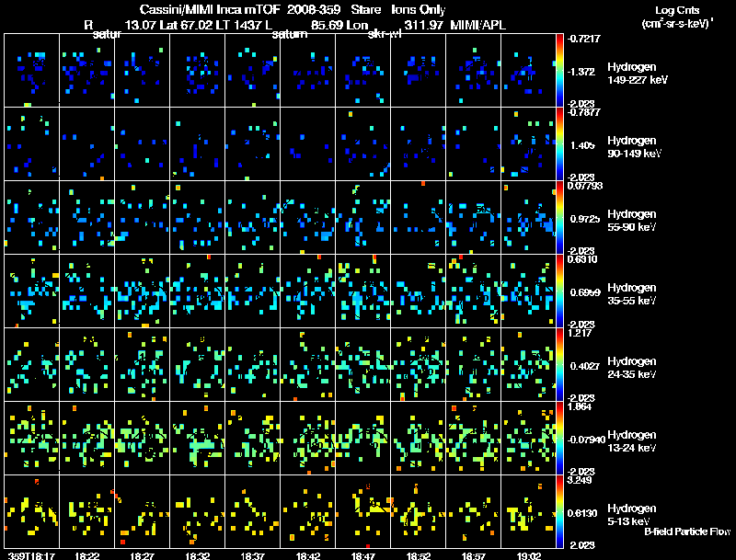Click the color bar beside Hydrogen 35-55 keV

[x=559, y=291]
